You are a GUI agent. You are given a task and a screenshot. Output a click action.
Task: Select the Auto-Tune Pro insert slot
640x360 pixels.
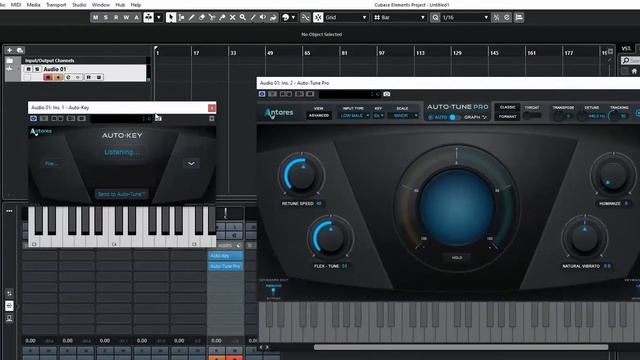225,266
